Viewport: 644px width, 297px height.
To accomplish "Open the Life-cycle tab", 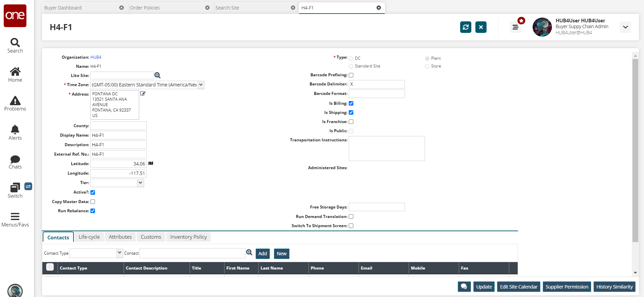I will 89,237.
